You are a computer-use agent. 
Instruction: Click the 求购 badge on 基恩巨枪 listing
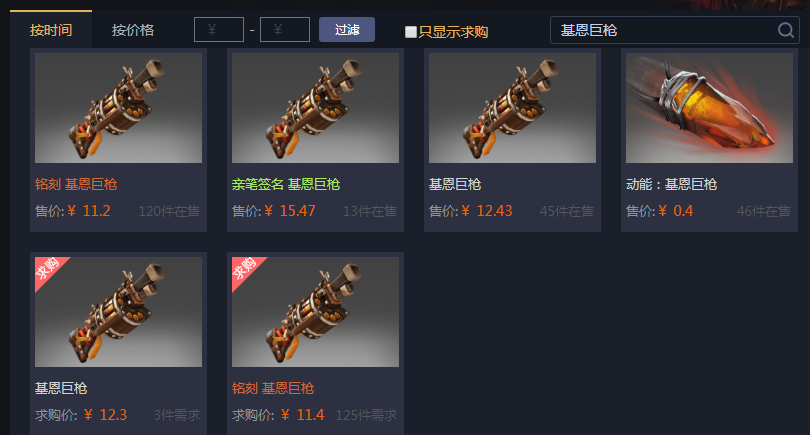[48, 269]
